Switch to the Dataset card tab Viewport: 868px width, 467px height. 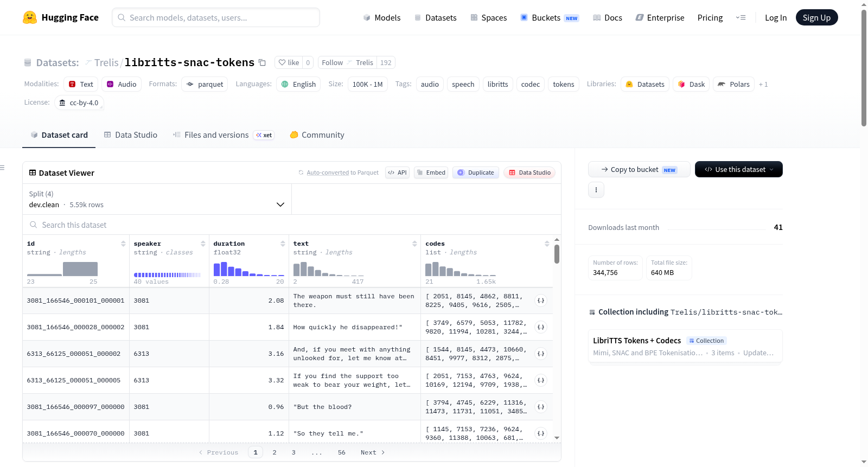[59, 135]
